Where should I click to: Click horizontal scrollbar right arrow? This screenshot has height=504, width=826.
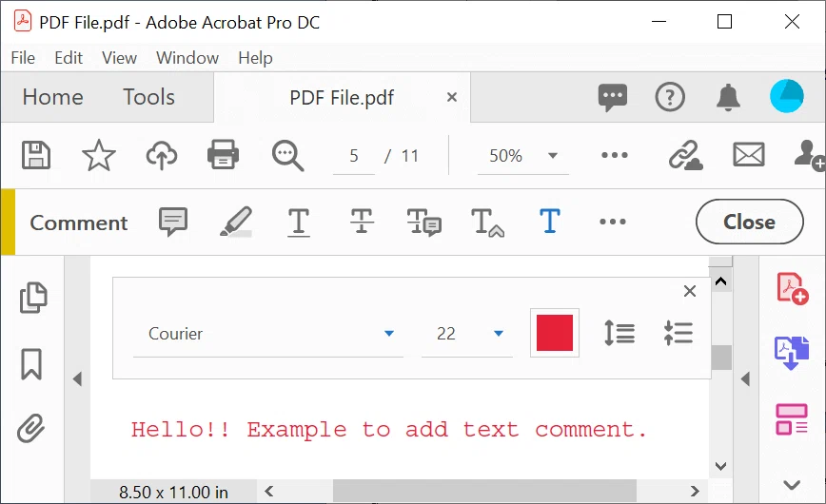click(x=695, y=492)
